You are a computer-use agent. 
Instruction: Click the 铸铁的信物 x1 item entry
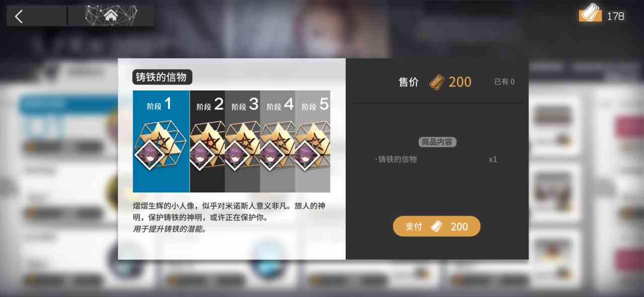pyautogui.click(x=437, y=159)
